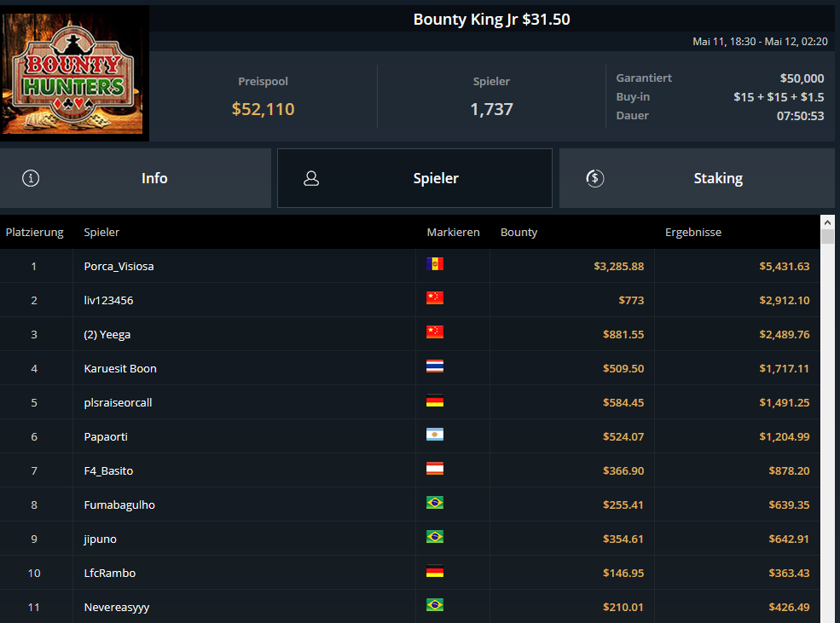Click the Bounty King Jr $31.50 title
The height and width of the screenshot is (623, 840).
coord(492,20)
